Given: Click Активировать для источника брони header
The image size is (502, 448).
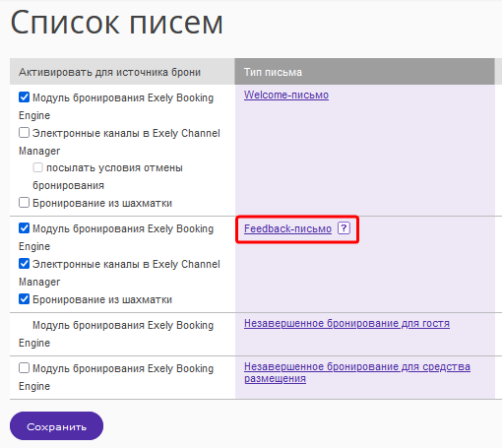Looking at the screenshot, I should pos(122,72).
